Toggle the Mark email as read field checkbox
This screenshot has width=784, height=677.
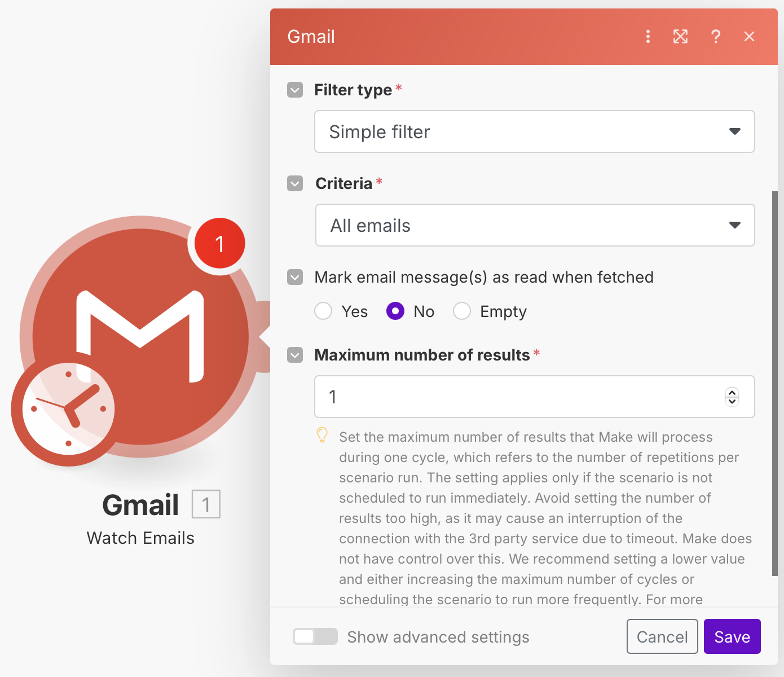pos(295,277)
